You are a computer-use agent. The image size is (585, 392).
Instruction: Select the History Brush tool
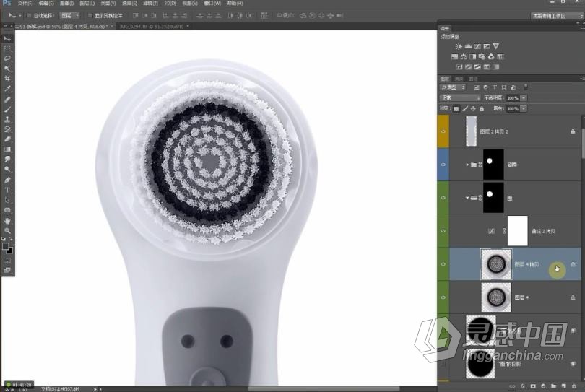(x=7, y=129)
